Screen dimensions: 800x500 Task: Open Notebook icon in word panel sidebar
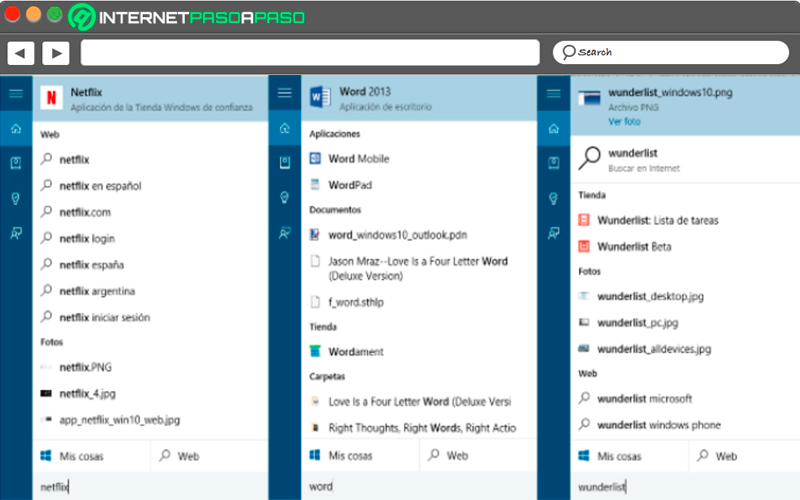pos(285,163)
